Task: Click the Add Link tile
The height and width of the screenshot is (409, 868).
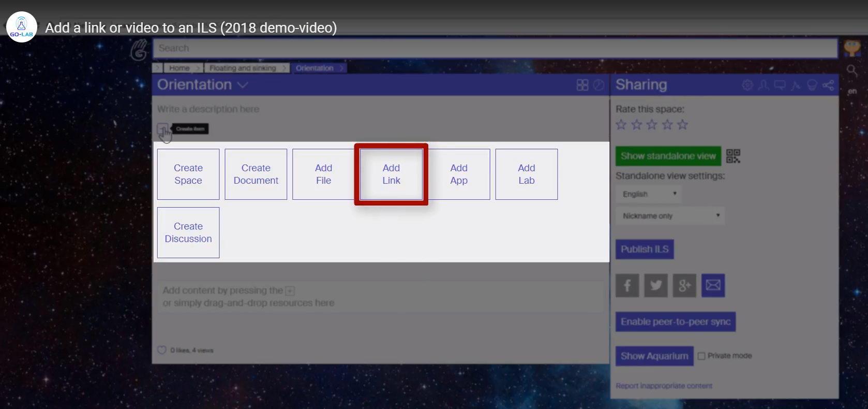Action: pos(391,174)
